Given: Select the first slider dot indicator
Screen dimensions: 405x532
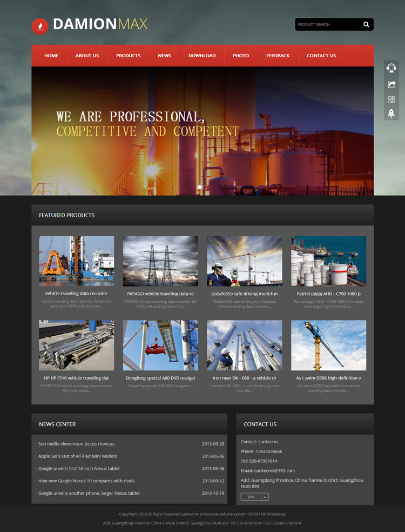Looking at the screenshot, I should click(200, 187).
